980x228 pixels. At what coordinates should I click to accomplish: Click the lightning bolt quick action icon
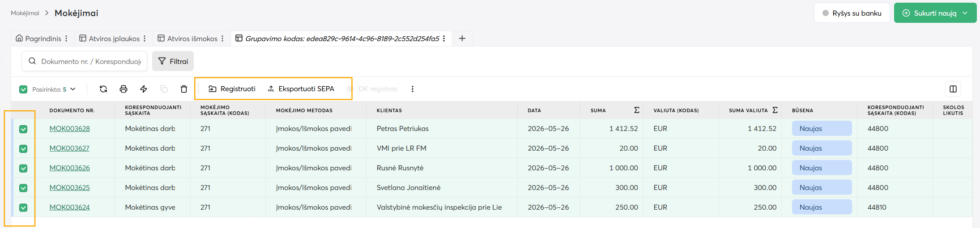[144, 89]
